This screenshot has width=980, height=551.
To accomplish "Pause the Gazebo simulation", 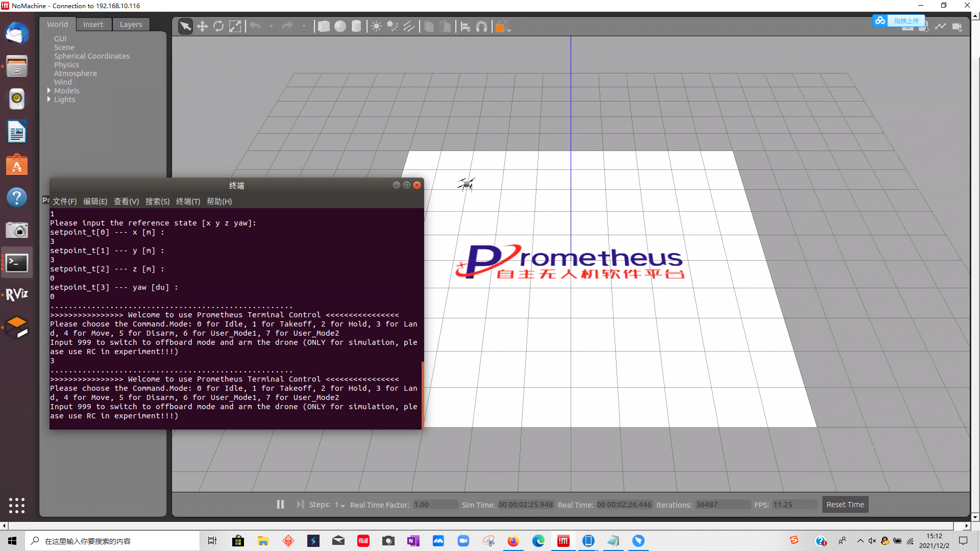I will tap(280, 504).
